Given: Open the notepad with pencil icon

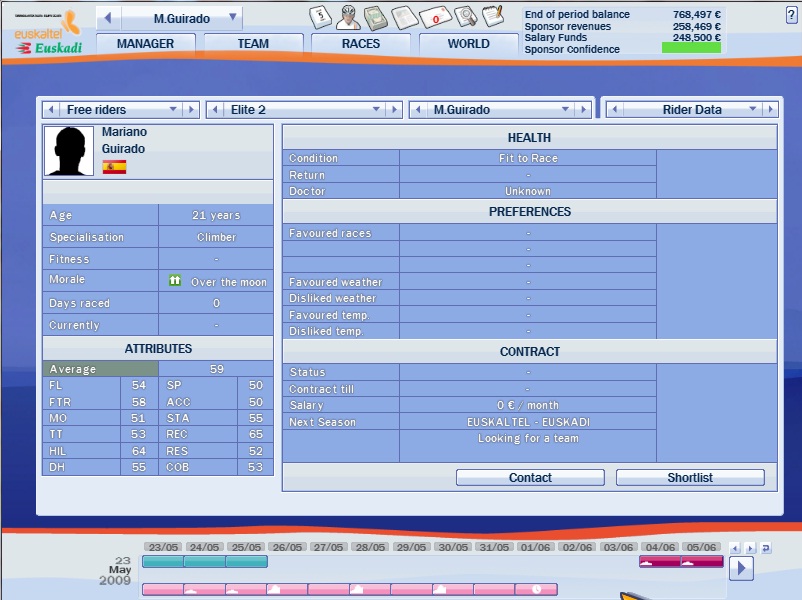Looking at the screenshot, I should tap(492, 17).
